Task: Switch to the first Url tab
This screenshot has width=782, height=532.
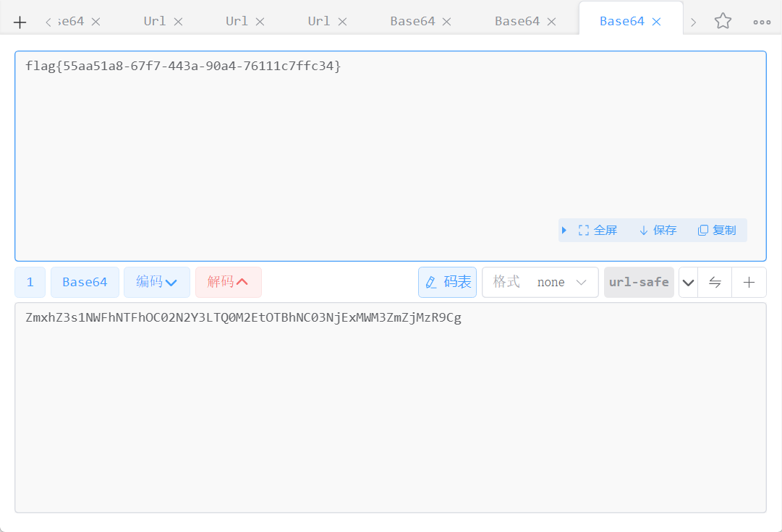Action: [155, 22]
